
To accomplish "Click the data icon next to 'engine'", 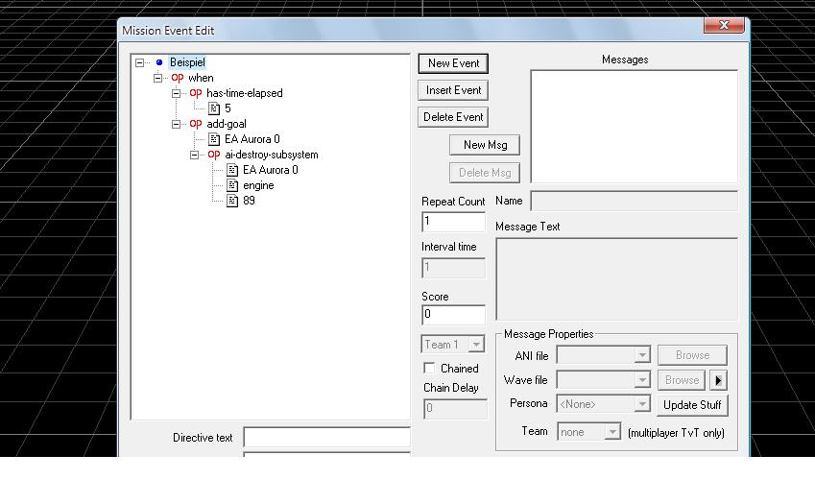I will [232, 185].
